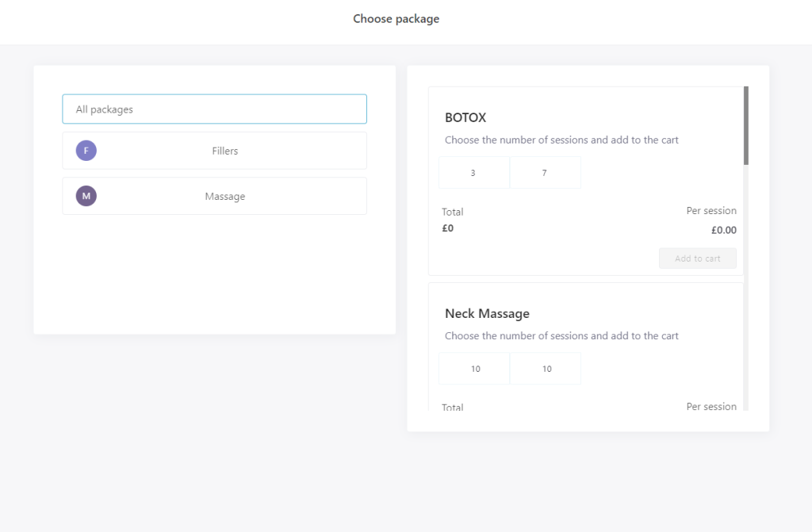Pick the left 10-session Neck Massage option

[x=474, y=369]
